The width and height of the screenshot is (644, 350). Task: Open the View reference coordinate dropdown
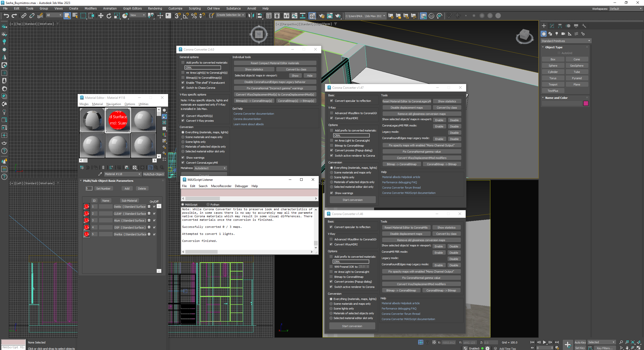click(138, 15)
